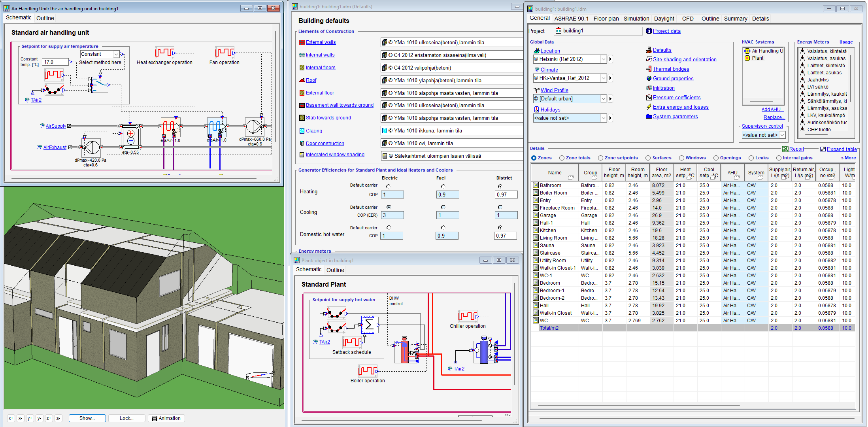This screenshot has width=868, height=427.
Task: Switch to the Floor plan tab
Action: coord(606,19)
